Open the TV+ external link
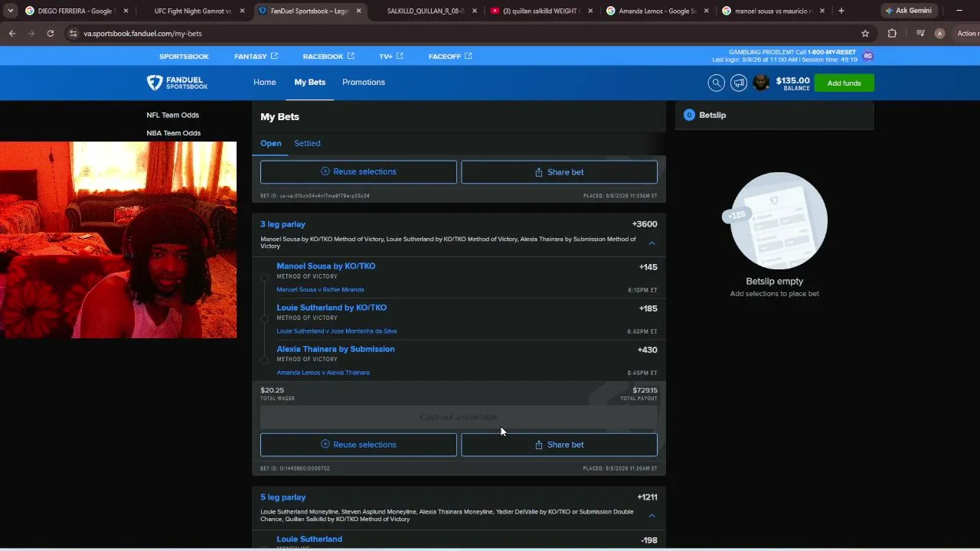Viewport: 980px width, 551px height. tap(390, 57)
